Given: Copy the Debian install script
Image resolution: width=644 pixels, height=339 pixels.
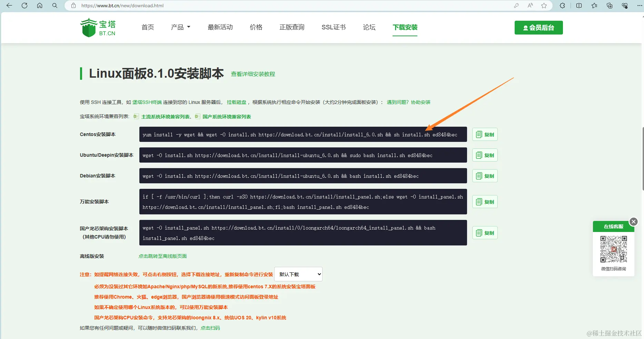Looking at the screenshot, I should (485, 176).
